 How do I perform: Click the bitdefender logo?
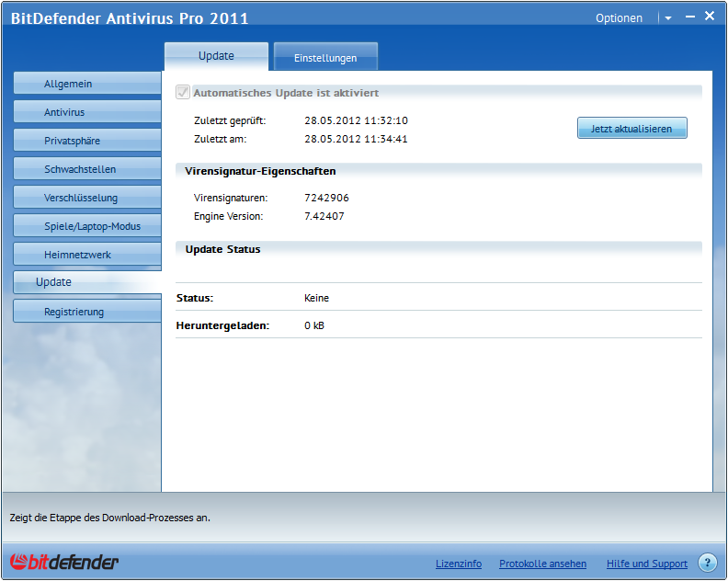coord(64,562)
